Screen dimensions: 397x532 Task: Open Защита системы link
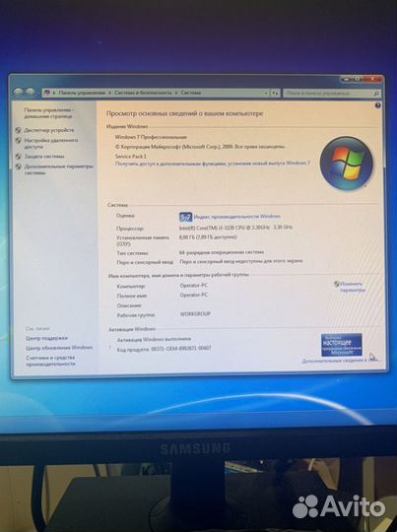44,157
